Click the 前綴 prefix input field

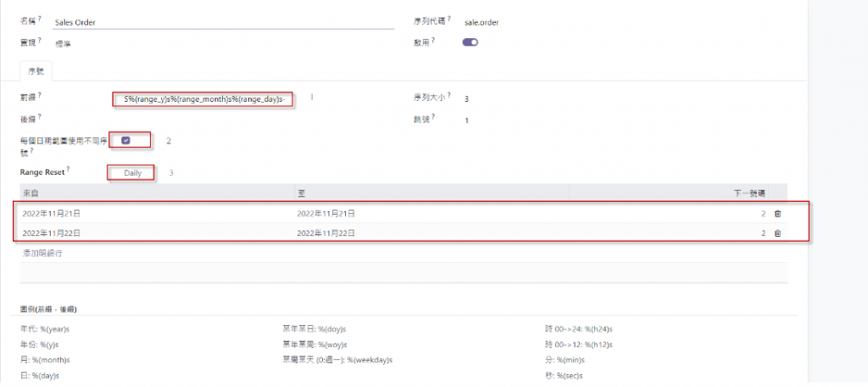pos(203,100)
